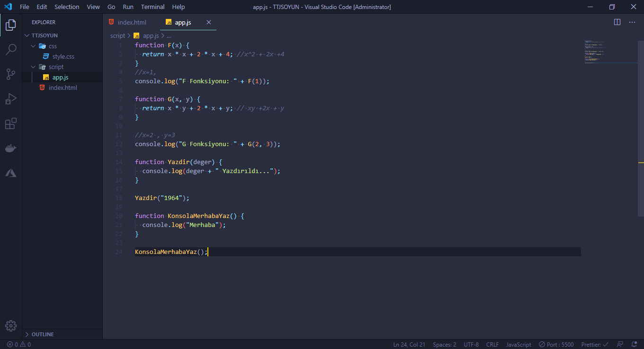Toggle the Prettier formatter status item
The height and width of the screenshot is (349, 644).
(595, 345)
